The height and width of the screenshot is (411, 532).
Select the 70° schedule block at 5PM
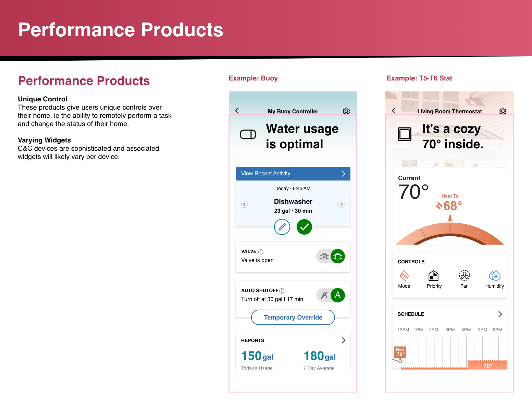point(487,365)
